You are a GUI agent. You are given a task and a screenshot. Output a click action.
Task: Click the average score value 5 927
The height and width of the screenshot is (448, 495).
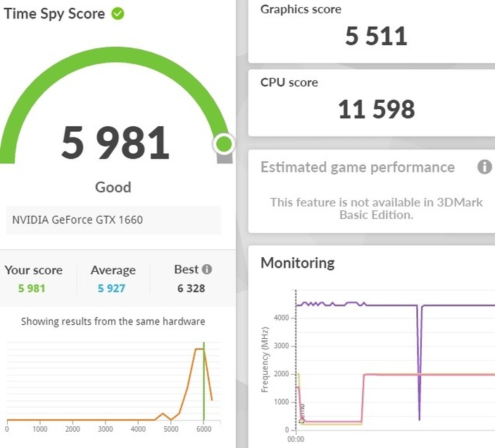coord(111,288)
